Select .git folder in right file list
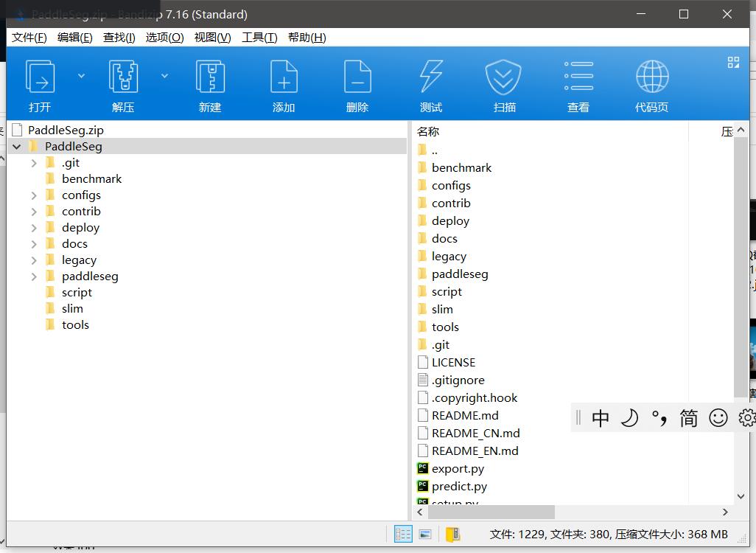The width and height of the screenshot is (756, 553). [x=440, y=344]
